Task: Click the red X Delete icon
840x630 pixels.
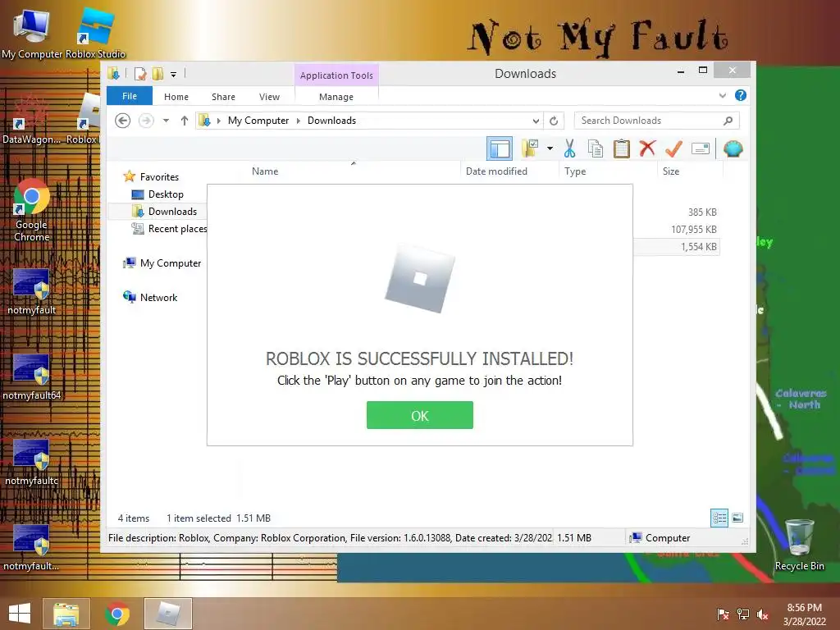Action: click(647, 148)
